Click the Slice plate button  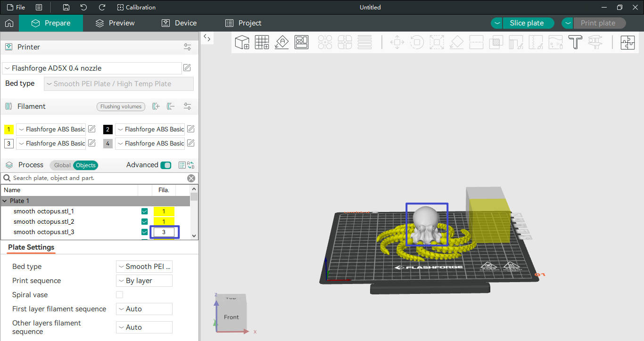coord(528,23)
